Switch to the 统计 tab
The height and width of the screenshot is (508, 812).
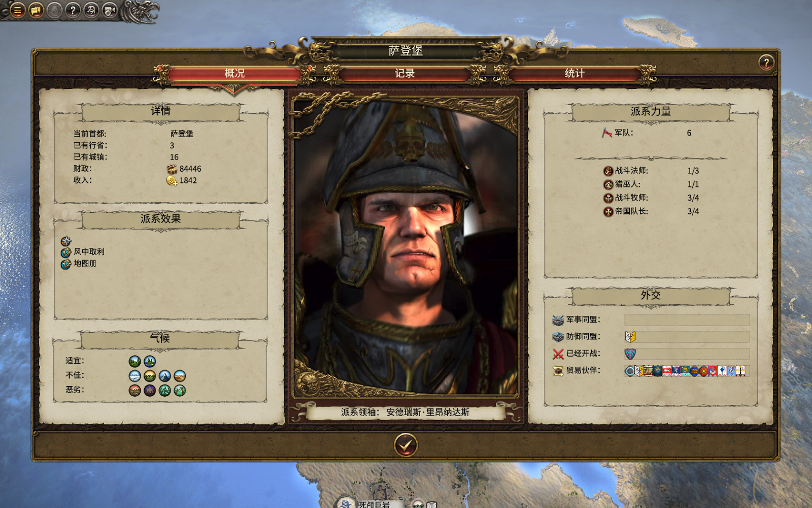pyautogui.click(x=574, y=74)
